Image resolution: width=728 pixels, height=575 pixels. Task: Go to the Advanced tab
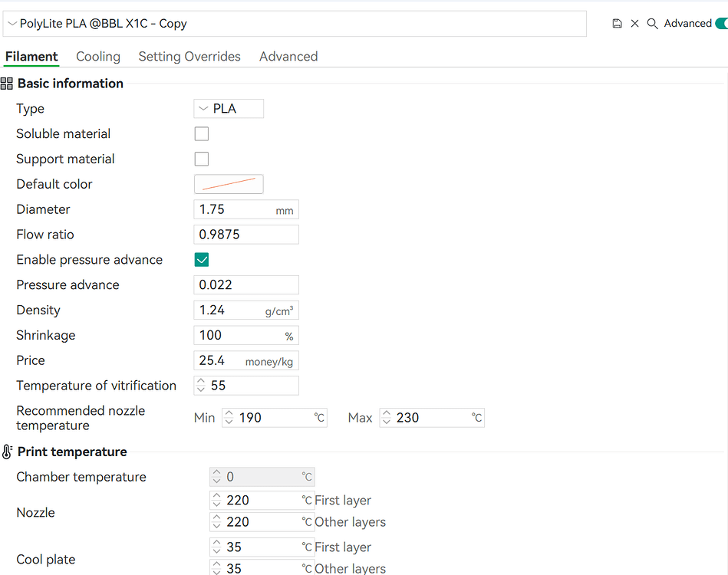(288, 57)
